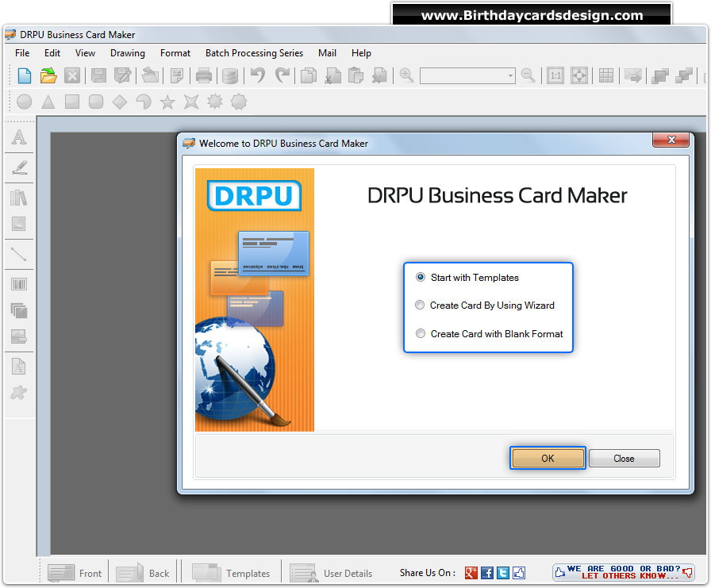Click the Cut scissors icon
This screenshot has height=588, width=711.
click(332, 75)
